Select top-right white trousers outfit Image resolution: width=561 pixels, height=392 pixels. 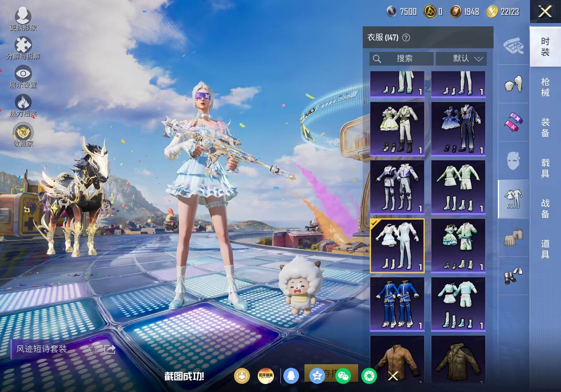click(x=458, y=84)
